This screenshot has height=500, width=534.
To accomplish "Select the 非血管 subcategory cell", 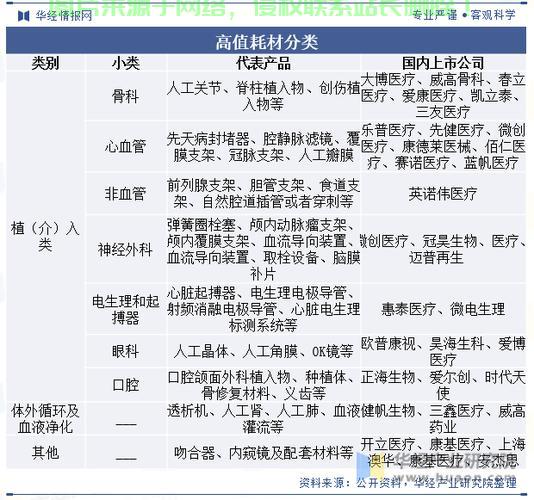I will (126, 193).
